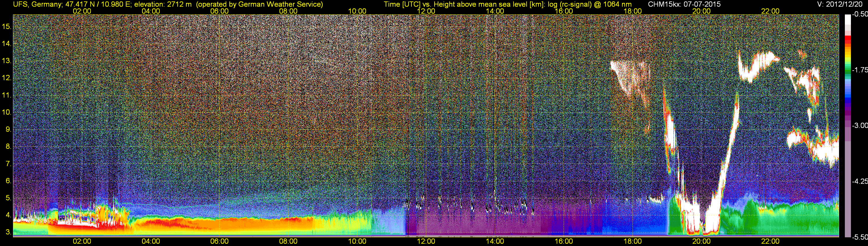Click the color scale value '-1.75'

[860, 70]
